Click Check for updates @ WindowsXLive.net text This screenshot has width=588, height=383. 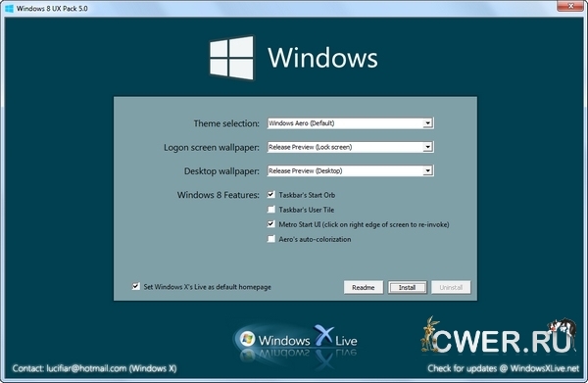tap(504, 368)
